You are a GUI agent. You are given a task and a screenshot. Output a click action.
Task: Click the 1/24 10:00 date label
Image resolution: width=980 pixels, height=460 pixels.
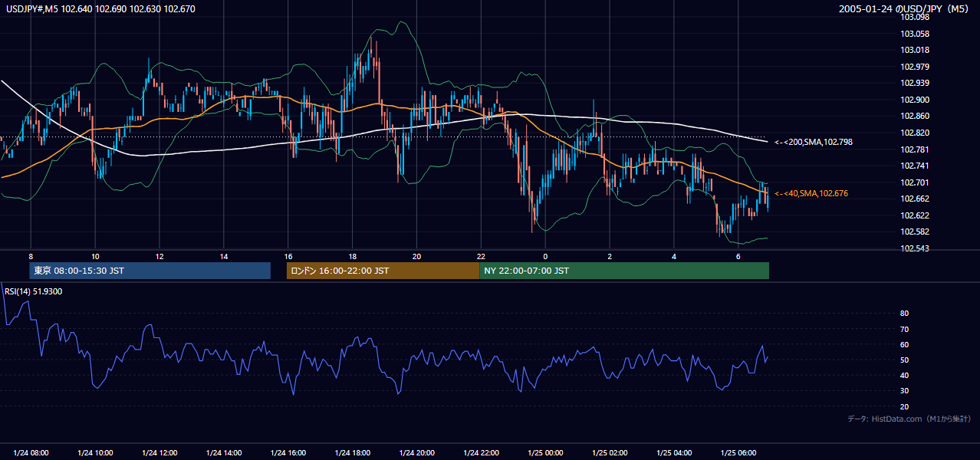click(95, 452)
